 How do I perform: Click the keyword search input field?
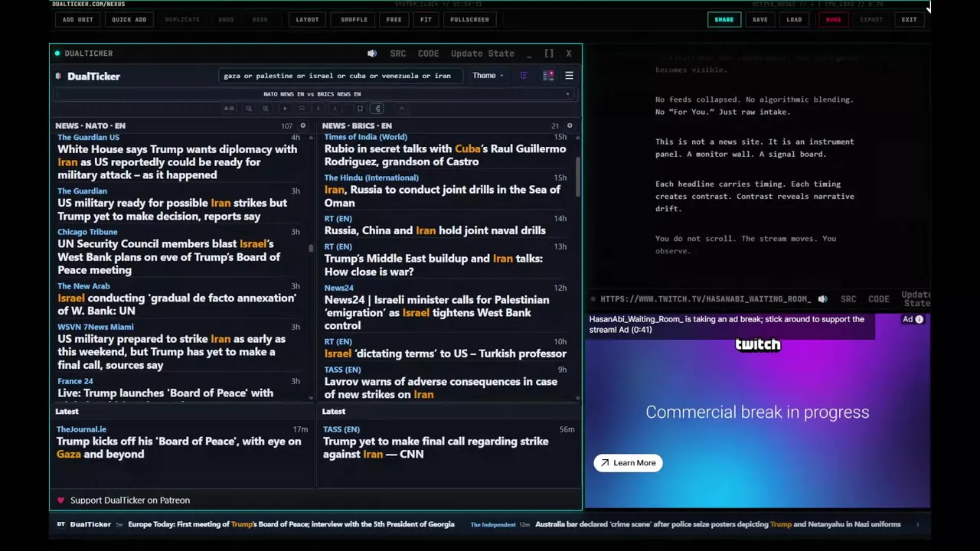[x=341, y=76]
